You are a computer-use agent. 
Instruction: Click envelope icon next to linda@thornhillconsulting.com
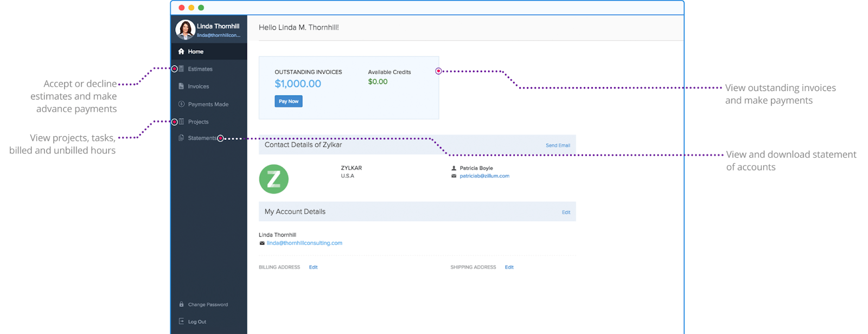[x=262, y=243]
